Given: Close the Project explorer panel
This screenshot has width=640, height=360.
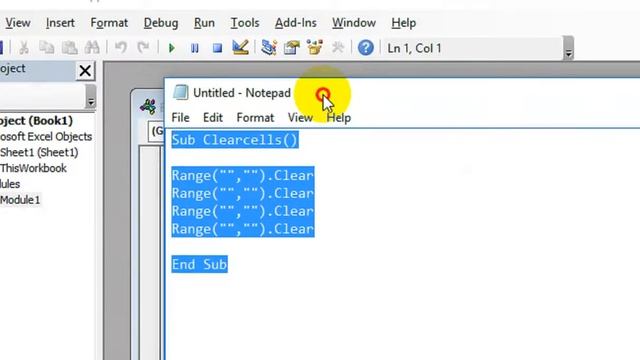Looking at the screenshot, I should [85, 71].
